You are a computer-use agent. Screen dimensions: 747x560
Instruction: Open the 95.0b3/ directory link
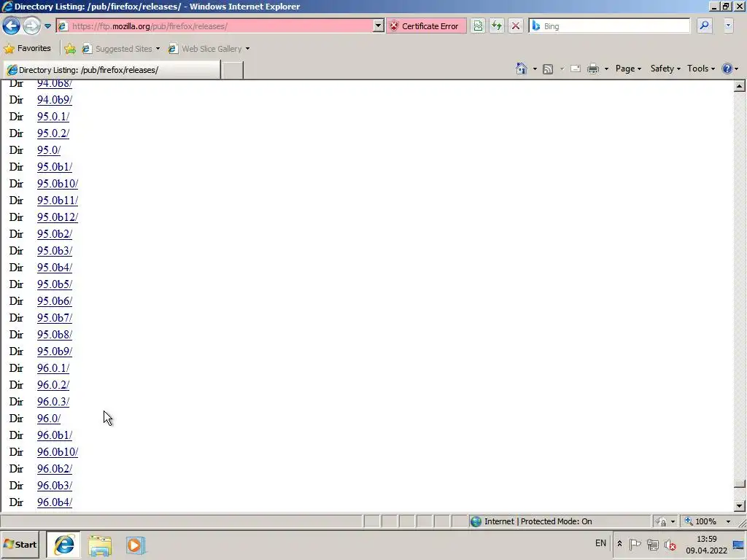click(55, 251)
